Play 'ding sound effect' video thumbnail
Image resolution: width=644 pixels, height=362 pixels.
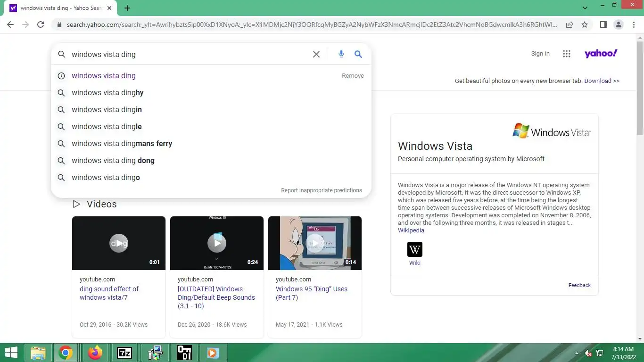coord(119,243)
